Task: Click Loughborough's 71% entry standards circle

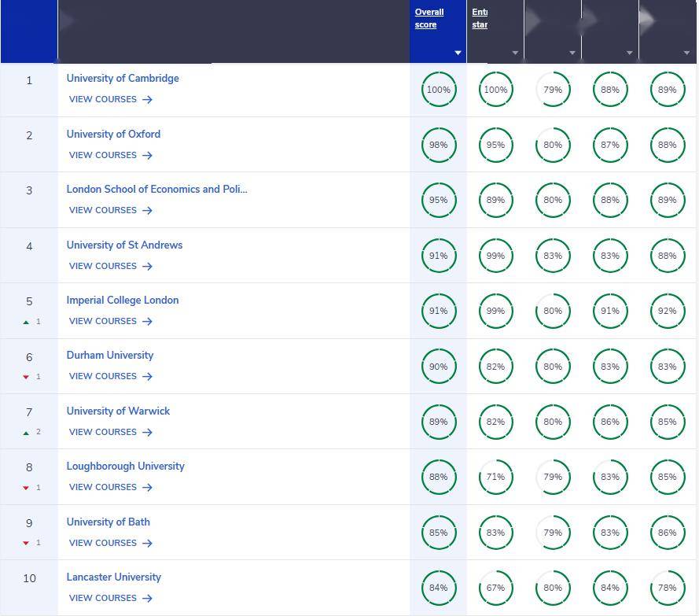Action: point(495,477)
